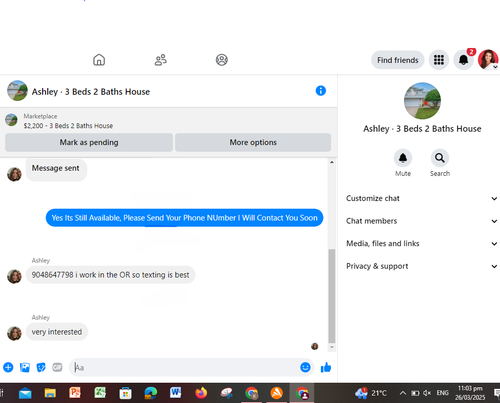Click the chat scrollbar down arrow
500x403 pixels.
[332, 347]
